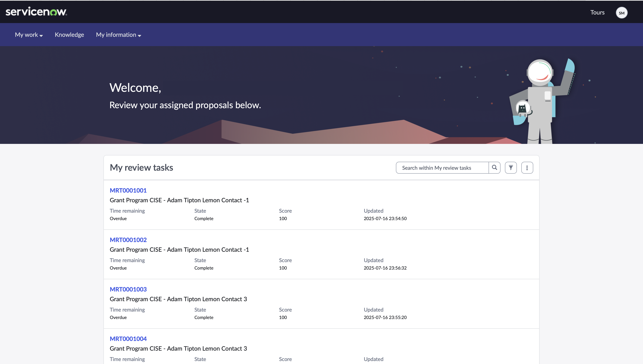Click the Complete state of MRT0001002
The height and width of the screenshot is (364, 643).
coord(204,268)
